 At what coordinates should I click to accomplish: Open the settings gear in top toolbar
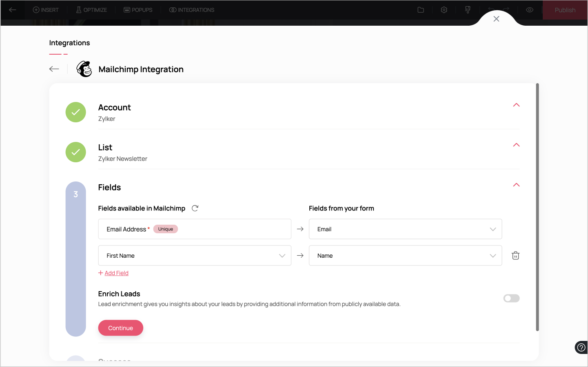pos(444,10)
